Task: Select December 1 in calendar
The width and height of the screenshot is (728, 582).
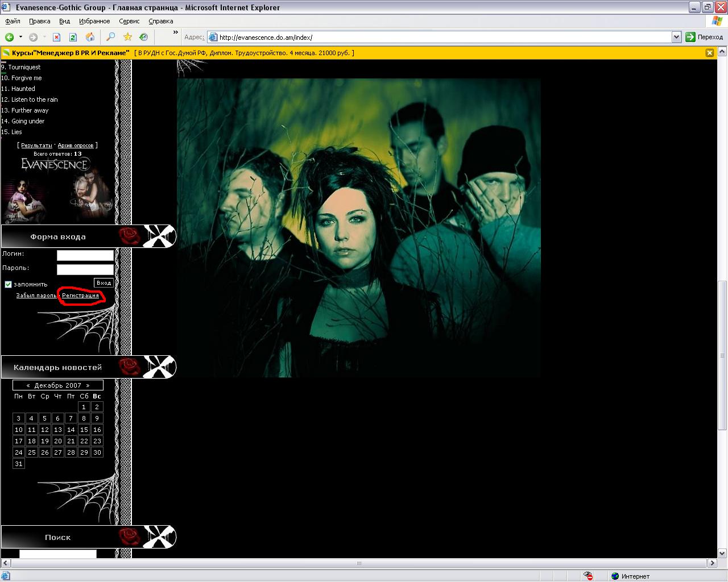Action: (x=84, y=407)
